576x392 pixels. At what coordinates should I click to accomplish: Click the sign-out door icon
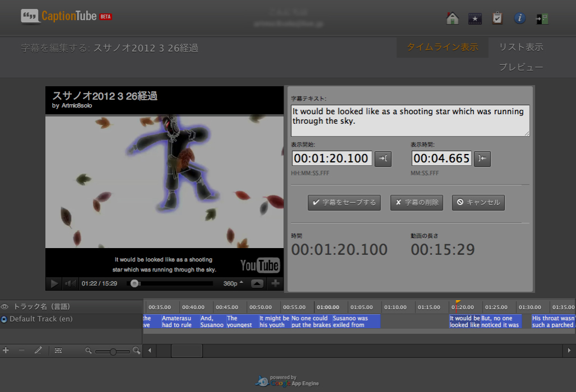click(542, 18)
